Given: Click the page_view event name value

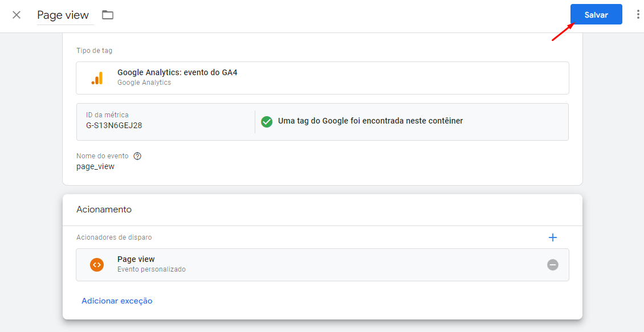Looking at the screenshot, I should pyautogui.click(x=95, y=167).
